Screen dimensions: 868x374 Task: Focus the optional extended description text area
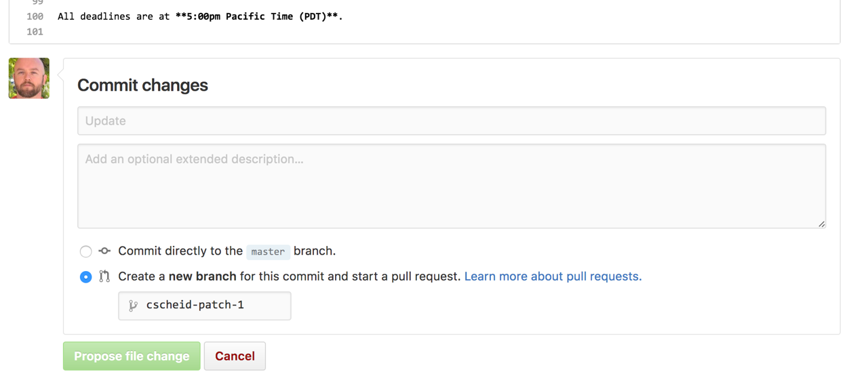(x=451, y=186)
